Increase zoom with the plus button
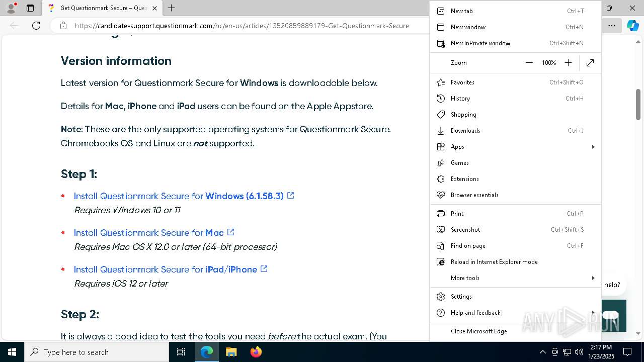 tap(568, 63)
